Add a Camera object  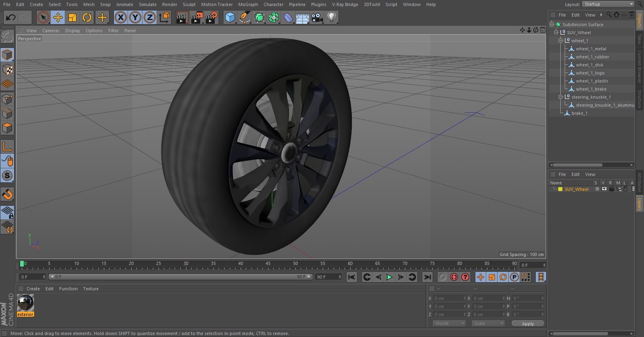317,17
